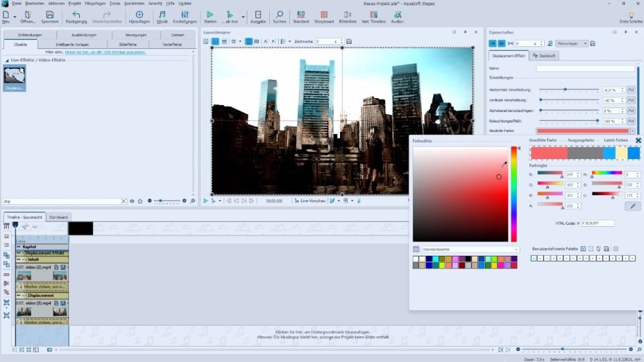Screen dimensions: 644x362
Task: Toggle the favorites star in toolbox search
Action: pos(140,201)
